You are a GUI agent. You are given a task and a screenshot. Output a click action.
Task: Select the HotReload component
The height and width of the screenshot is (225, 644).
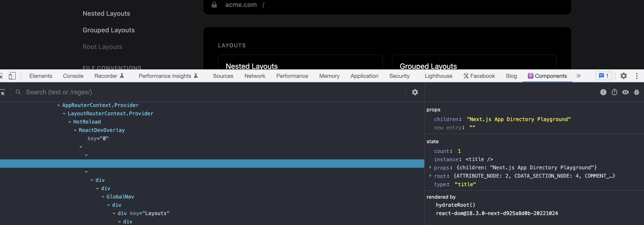(x=87, y=122)
